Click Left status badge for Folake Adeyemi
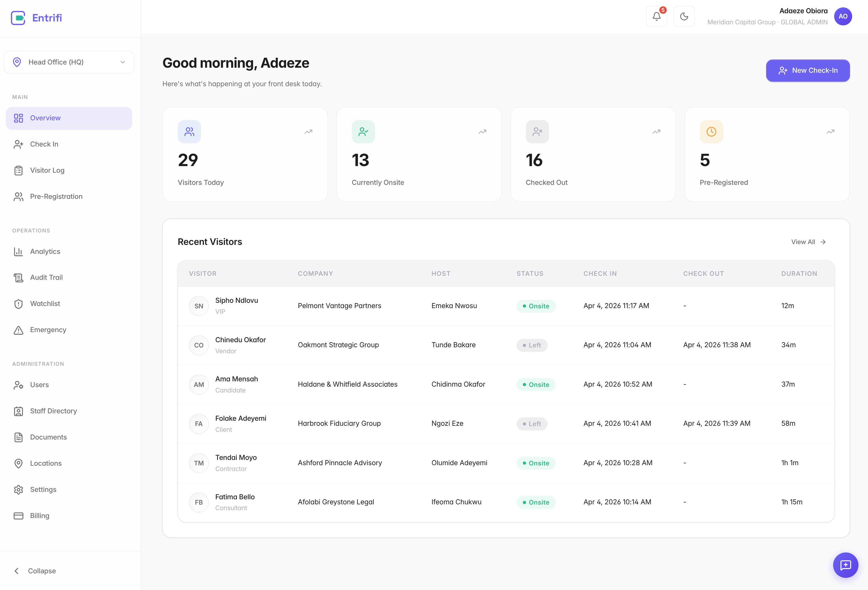 [x=532, y=424]
